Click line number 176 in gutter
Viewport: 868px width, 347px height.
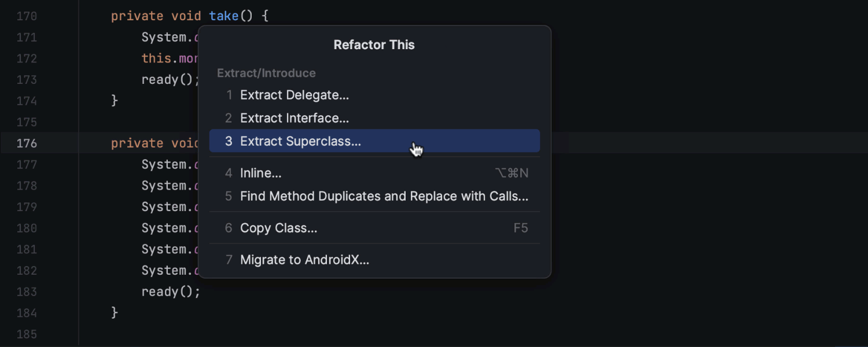(27, 143)
